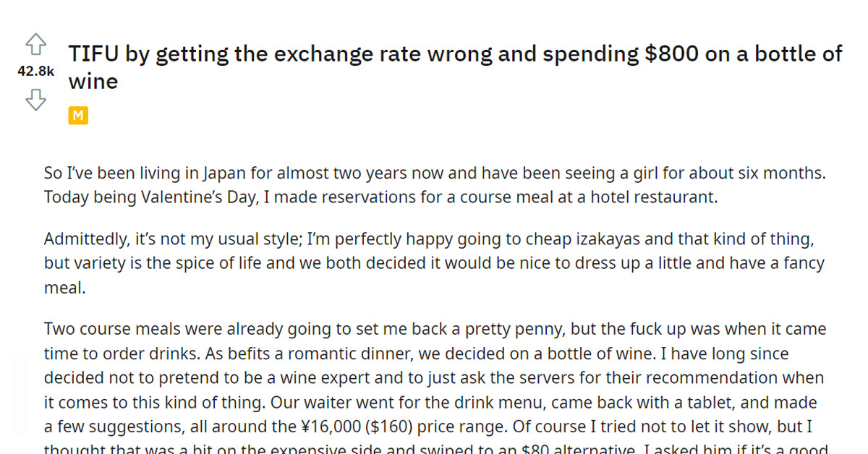Select the $800 text in the title
The width and height of the screenshot is (868, 454).
[671, 53]
